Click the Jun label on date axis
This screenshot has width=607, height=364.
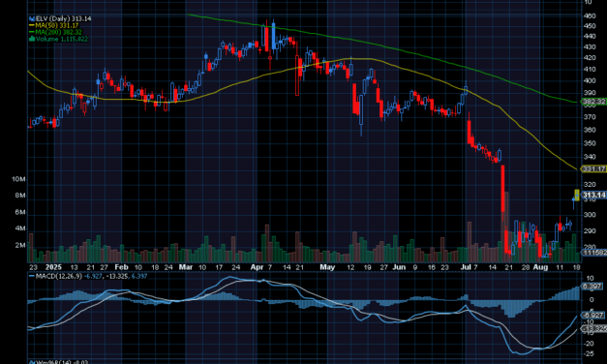click(x=399, y=267)
